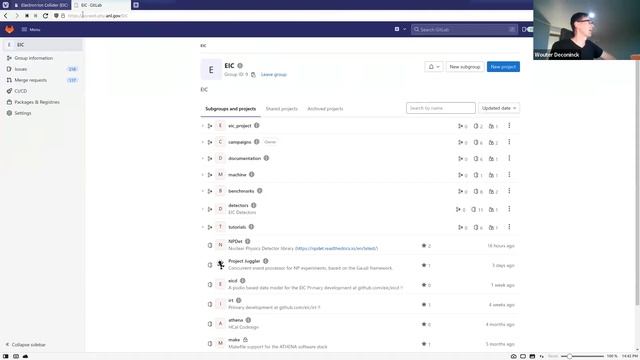Viewport: 640px width, 360px height.
Task: Open the Updated date sort dropdown
Action: coord(499,108)
